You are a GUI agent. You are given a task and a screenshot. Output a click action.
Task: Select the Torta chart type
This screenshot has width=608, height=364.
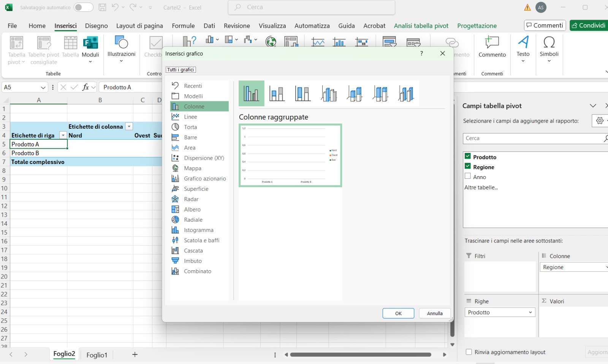[x=190, y=127]
